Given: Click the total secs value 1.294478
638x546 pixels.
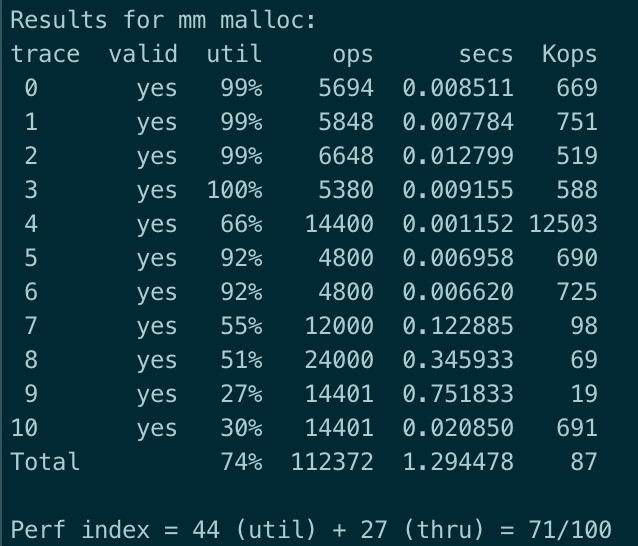Looking at the screenshot, I should pyautogui.click(x=458, y=462).
